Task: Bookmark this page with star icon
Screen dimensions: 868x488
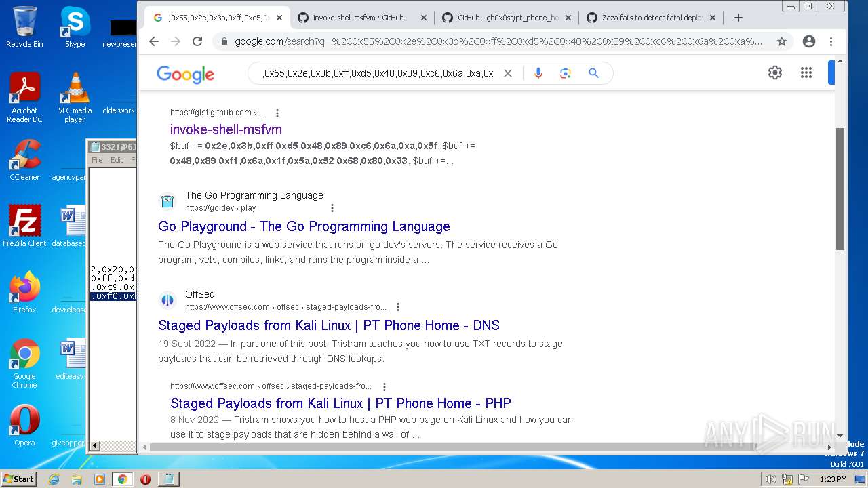Action: 782,41
